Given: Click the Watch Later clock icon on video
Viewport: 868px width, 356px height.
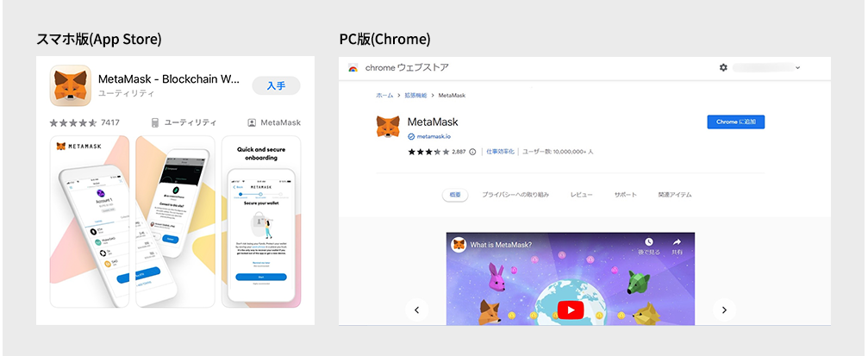Looking at the screenshot, I should point(648,242).
